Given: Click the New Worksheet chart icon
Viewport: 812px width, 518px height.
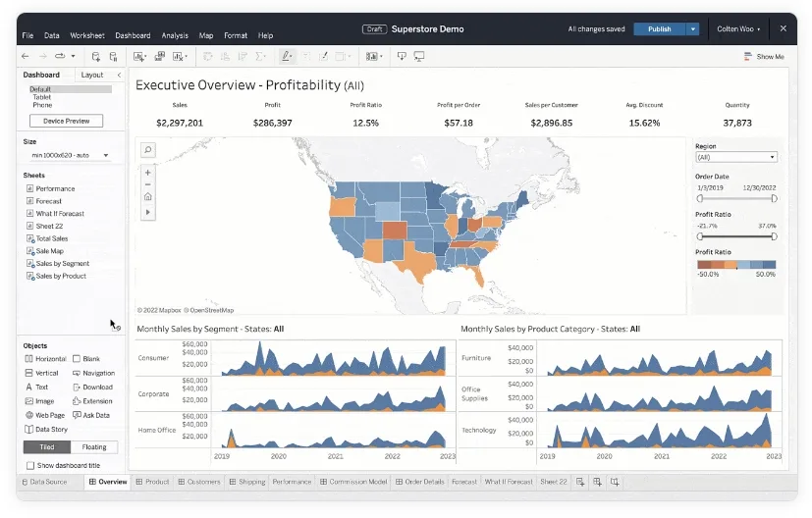Looking at the screenshot, I should pyautogui.click(x=138, y=56).
